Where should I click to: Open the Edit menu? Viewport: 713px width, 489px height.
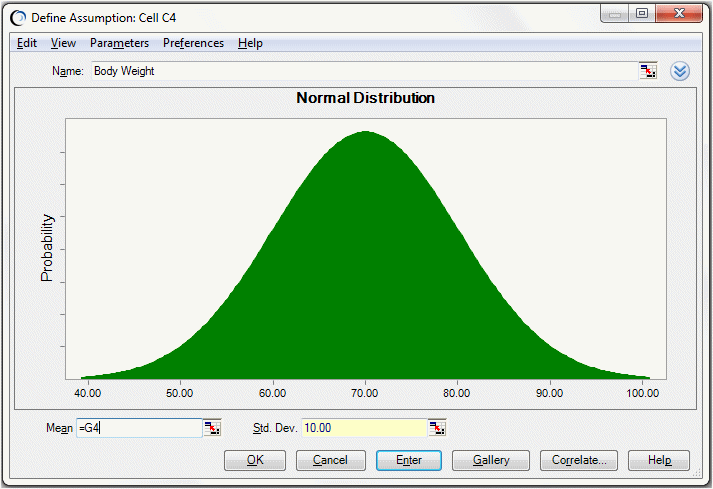27,43
